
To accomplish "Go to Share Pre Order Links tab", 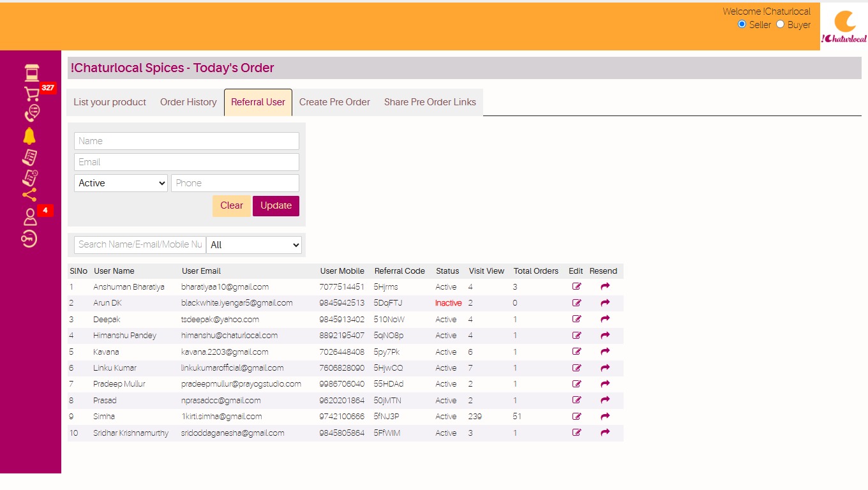I will (x=430, y=102).
